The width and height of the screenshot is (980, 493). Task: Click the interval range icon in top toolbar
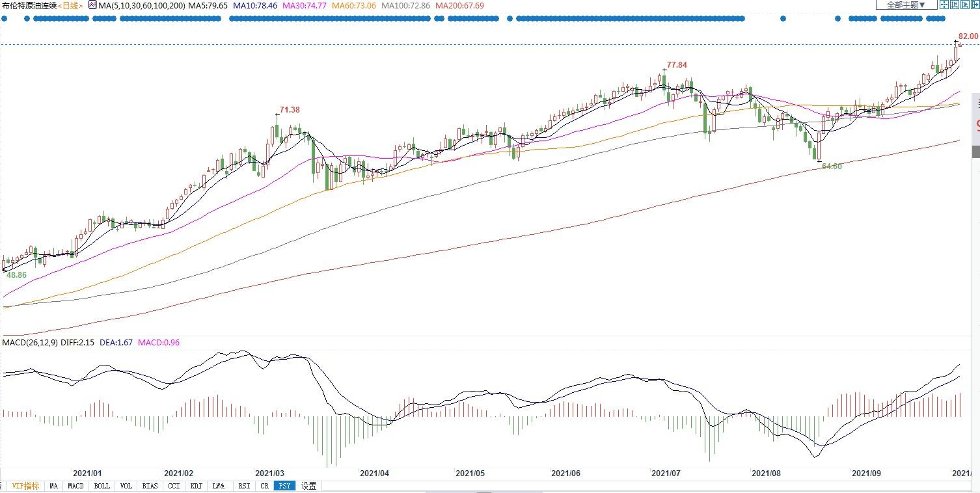click(955, 5)
